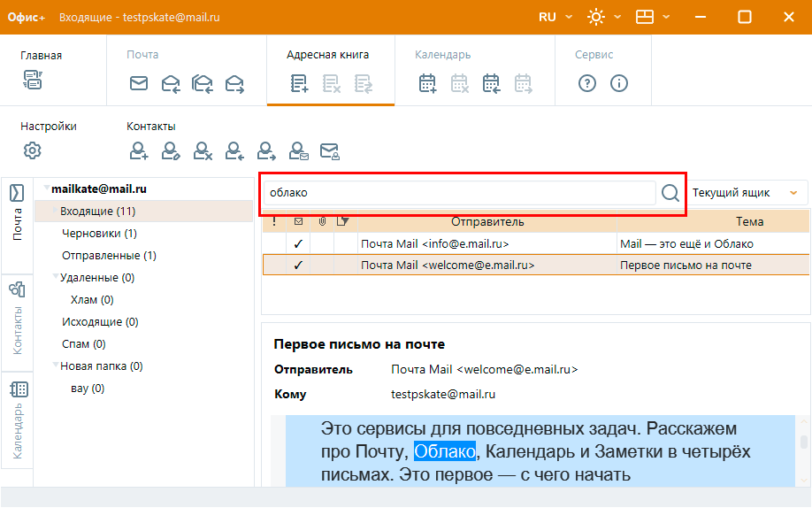This screenshot has height=508, width=812.
Task: Switch to the Контакты side tab
Action: coord(17,320)
